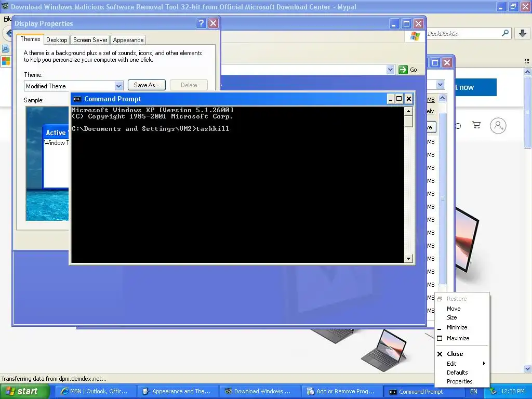Click the blue 'now' download button
The width and height of the screenshot is (532, 399).
[x=475, y=87]
